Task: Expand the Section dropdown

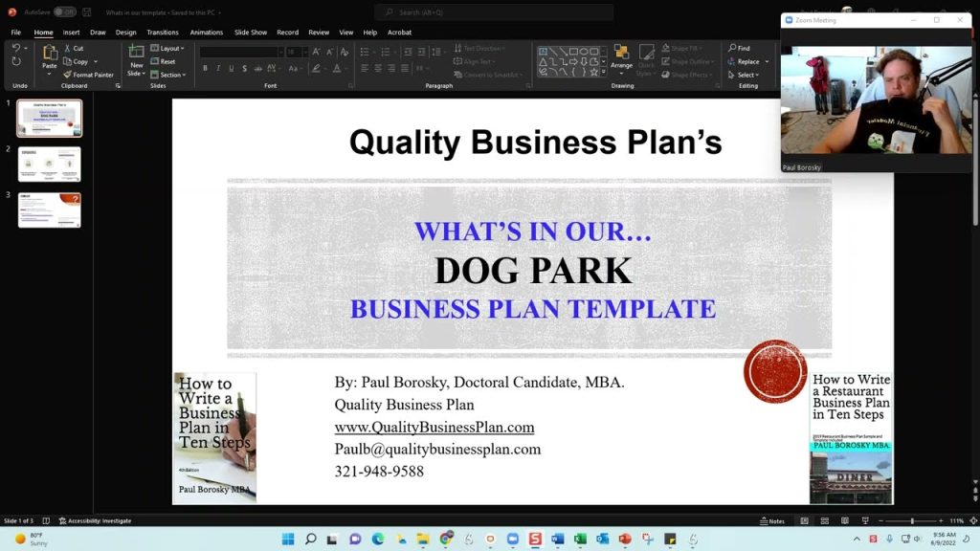Action: 168,75
